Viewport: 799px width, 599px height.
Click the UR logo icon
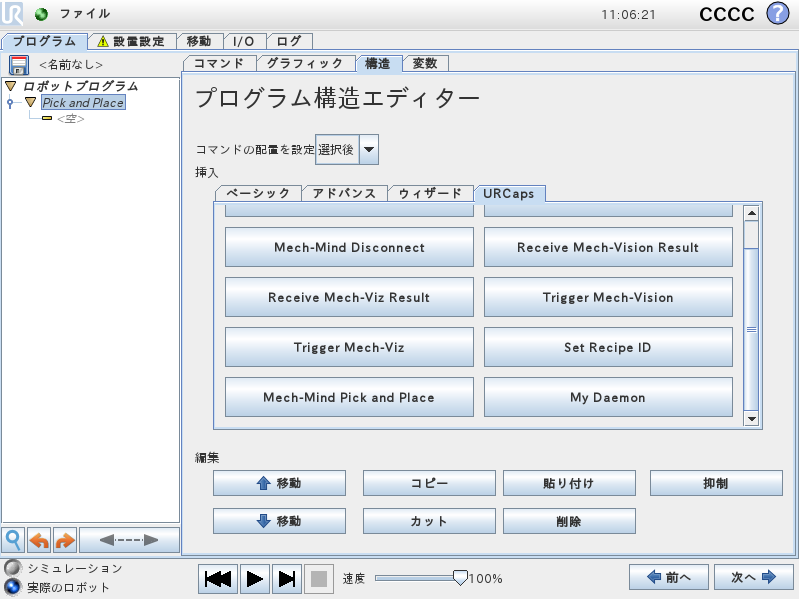point(12,13)
